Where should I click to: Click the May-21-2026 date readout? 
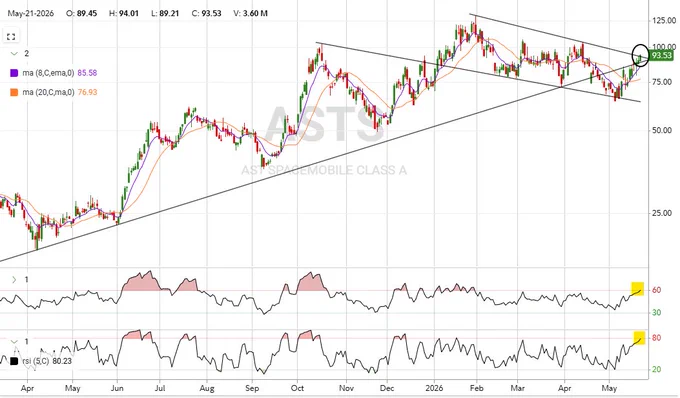pyautogui.click(x=31, y=13)
